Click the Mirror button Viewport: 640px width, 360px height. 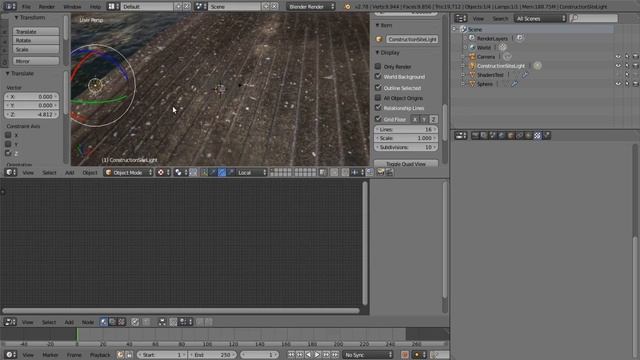point(36,61)
